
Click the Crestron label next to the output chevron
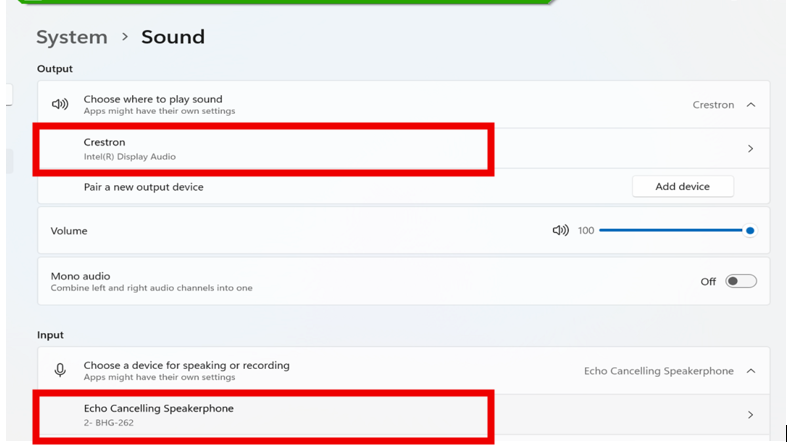[x=712, y=105]
